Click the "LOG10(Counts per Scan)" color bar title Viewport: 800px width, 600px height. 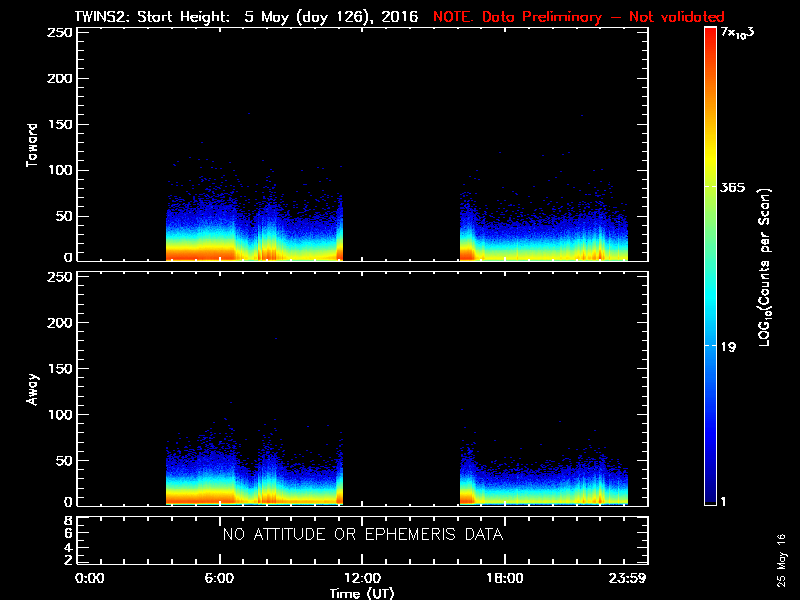(x=765, y=267)
